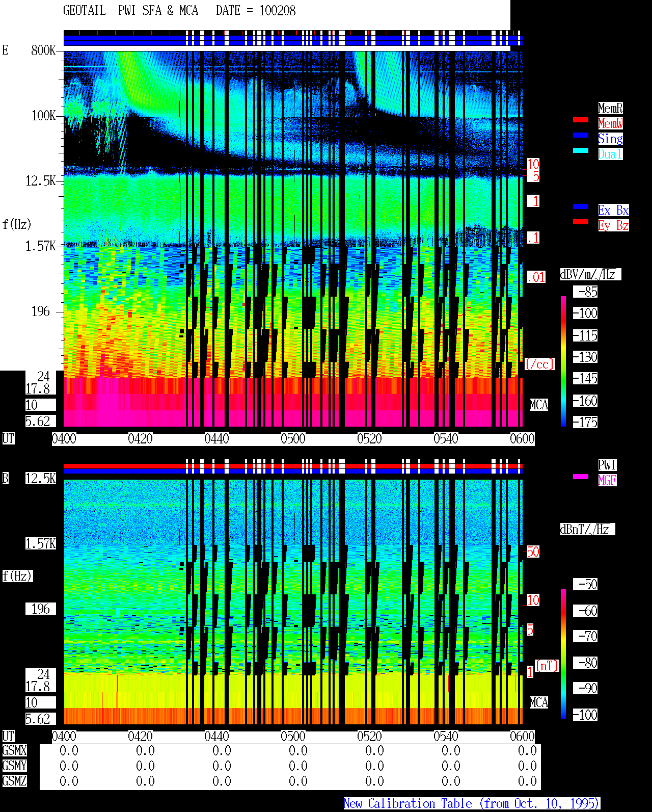The width and height of the screenshot is (652, 812).
Task: Click the red Ey Bz legend swatch
Action: (581, 222)
